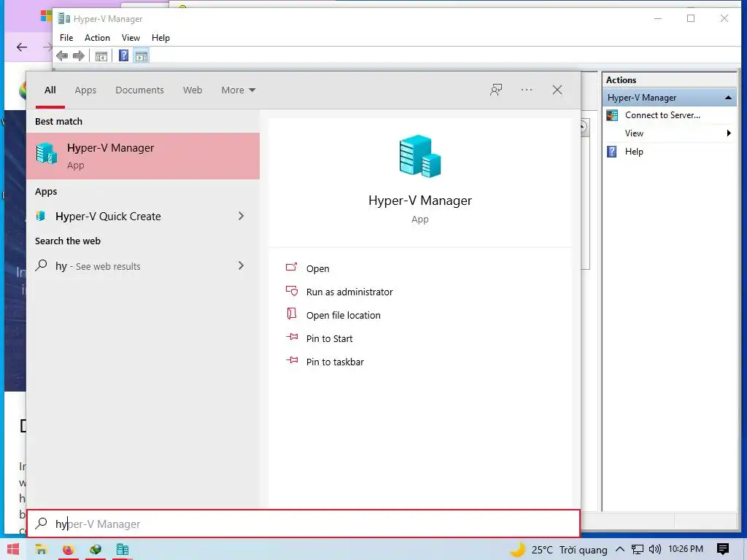Close the search panel with X
This screenshot has height=560, width=747.
pos(557,90)
